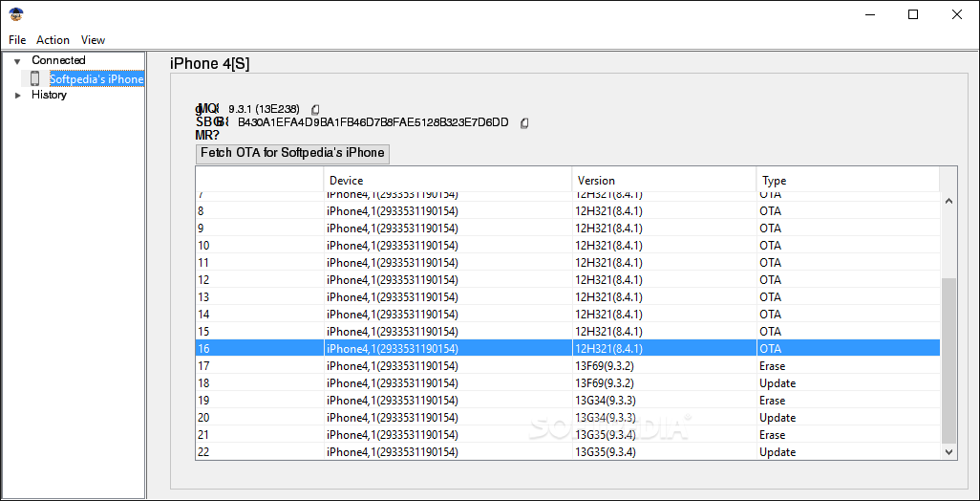The image size is (980, 501).
Task: Open the File menu
Action: click(x=17, y=40)
